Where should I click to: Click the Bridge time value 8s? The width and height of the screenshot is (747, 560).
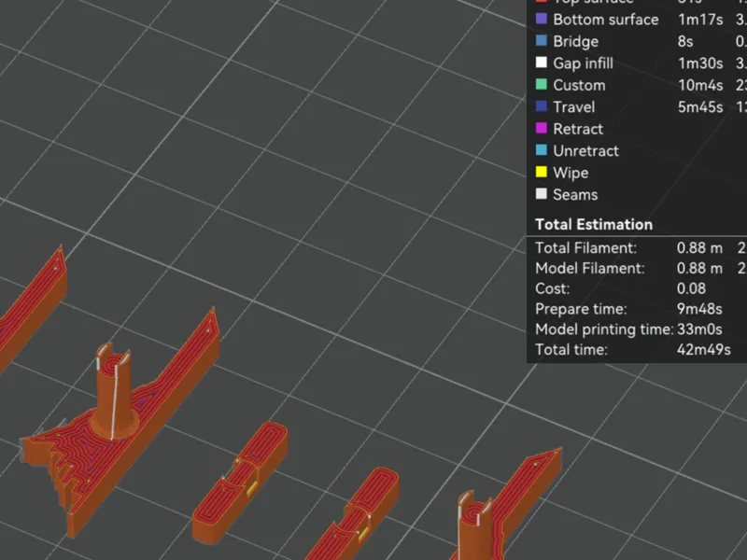[x=685, y=41]
